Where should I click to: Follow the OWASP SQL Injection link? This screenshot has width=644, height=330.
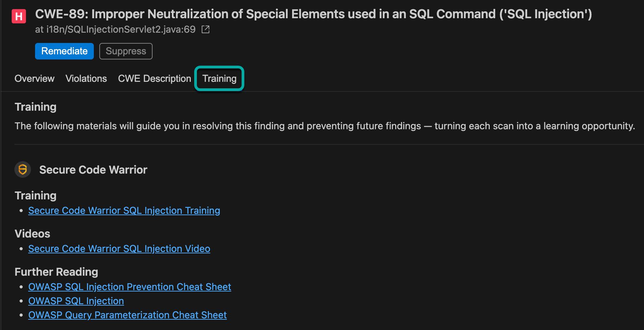pyautogui.click(x=76, y=301)
